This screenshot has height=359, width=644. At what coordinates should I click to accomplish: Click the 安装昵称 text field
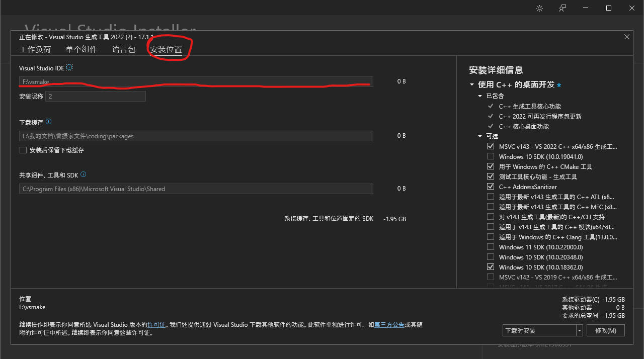96,96
